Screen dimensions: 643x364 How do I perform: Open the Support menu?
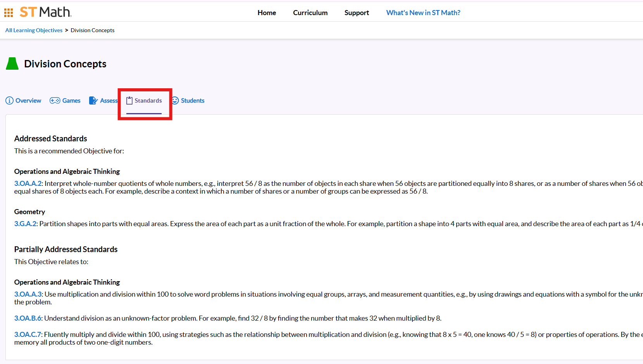357,13
